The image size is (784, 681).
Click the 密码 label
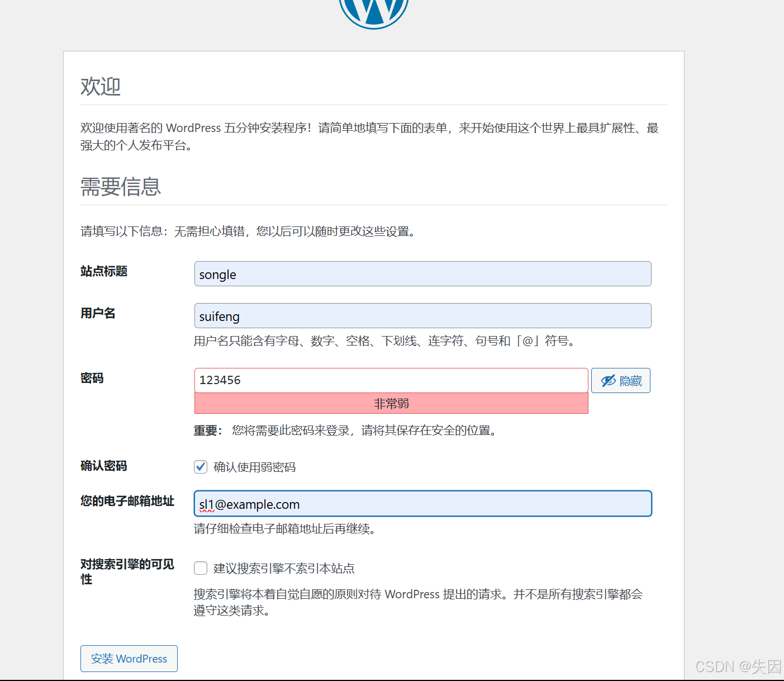coord(92,378)
